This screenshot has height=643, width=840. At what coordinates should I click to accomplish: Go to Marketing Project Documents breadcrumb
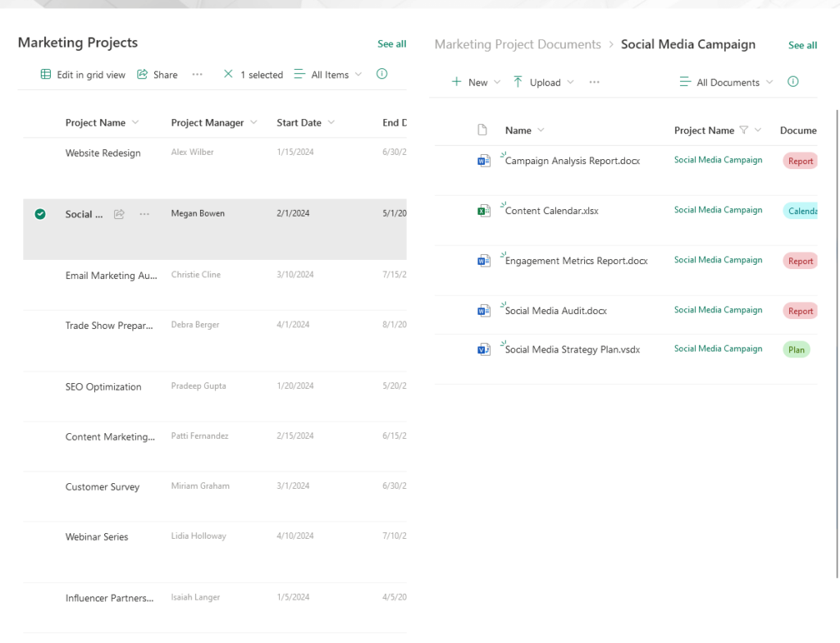tap(518, 44)
